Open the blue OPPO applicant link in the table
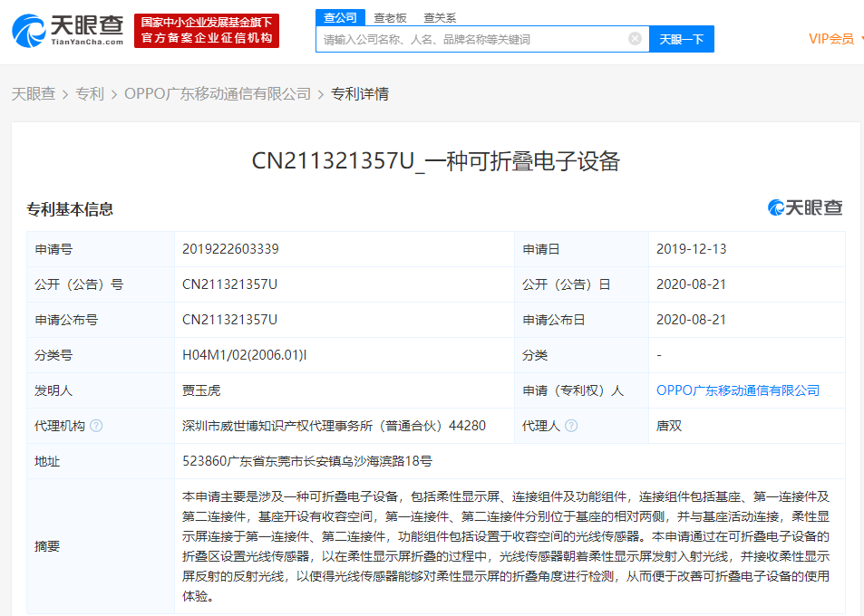This screenshot has height=616, width=864. click(737, 390)
